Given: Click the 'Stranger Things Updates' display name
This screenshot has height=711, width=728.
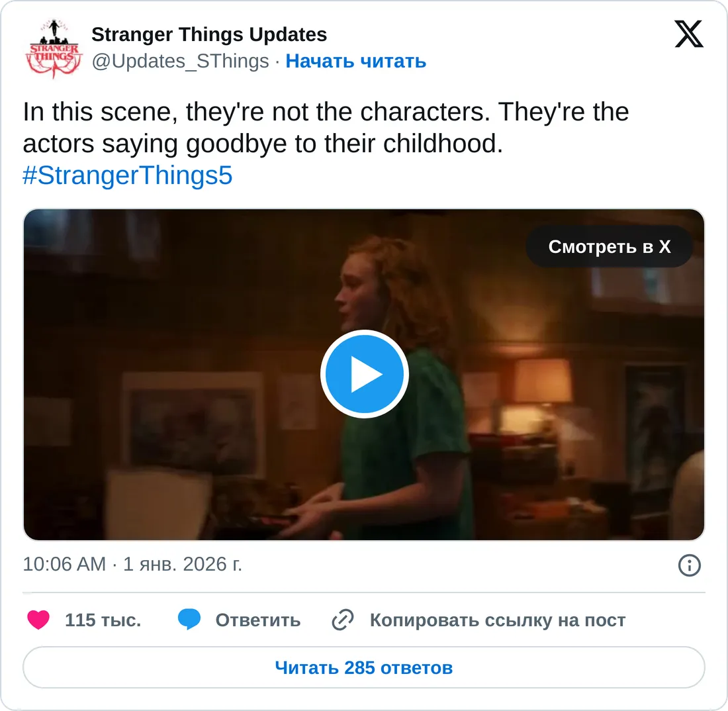Looking at the screenshot, I should (209, 34).
